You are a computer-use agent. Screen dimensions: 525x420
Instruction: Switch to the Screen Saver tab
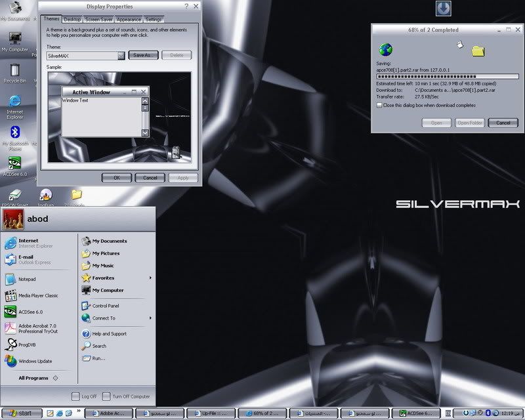pos(99,20)
